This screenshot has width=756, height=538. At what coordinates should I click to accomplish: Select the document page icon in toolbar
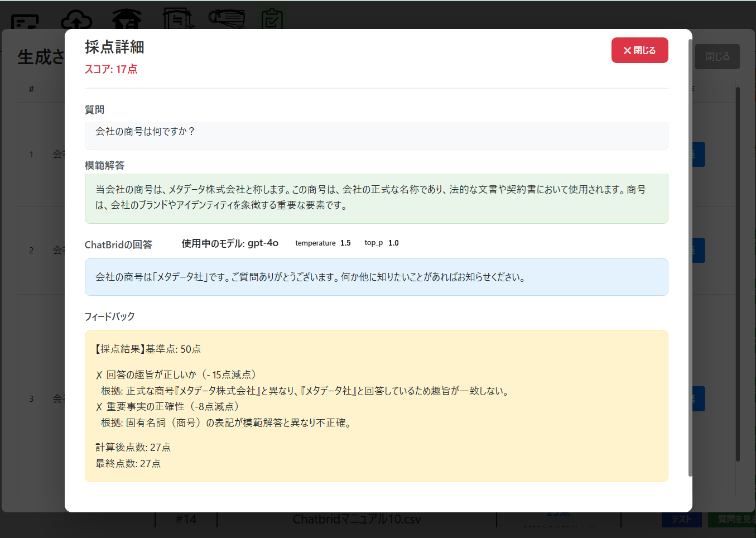tap(178, 20)
